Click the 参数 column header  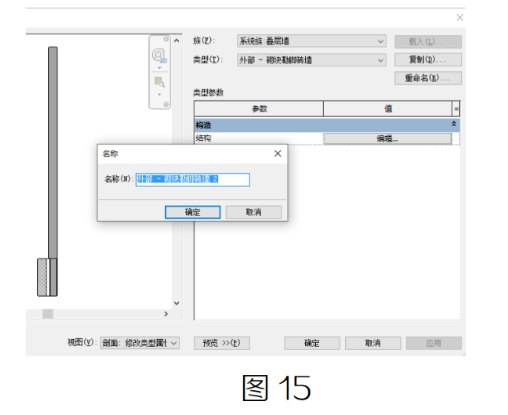pyautogui.click(x=259, y=109)
